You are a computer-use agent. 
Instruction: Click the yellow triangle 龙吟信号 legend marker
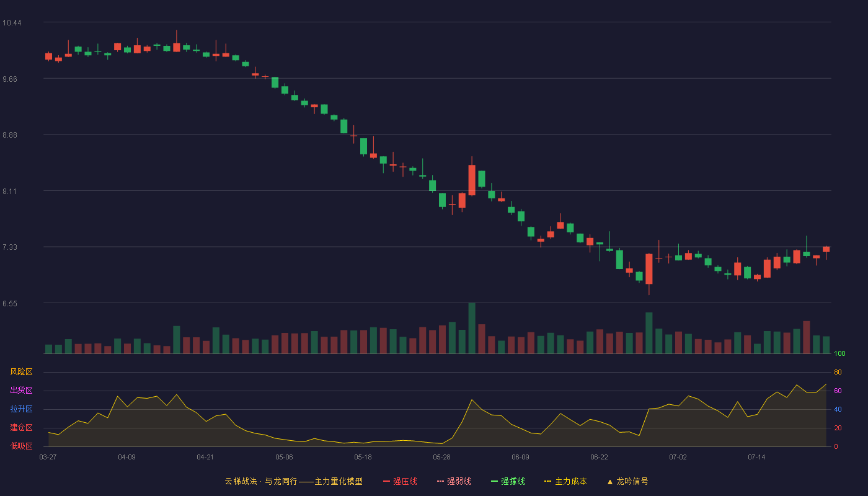609,481
